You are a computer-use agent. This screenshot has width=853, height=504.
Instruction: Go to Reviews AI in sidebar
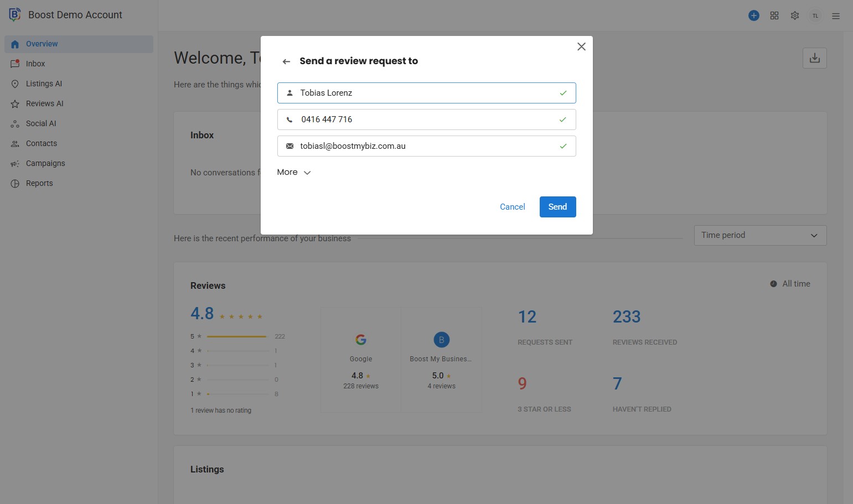(x=44, y=103)
